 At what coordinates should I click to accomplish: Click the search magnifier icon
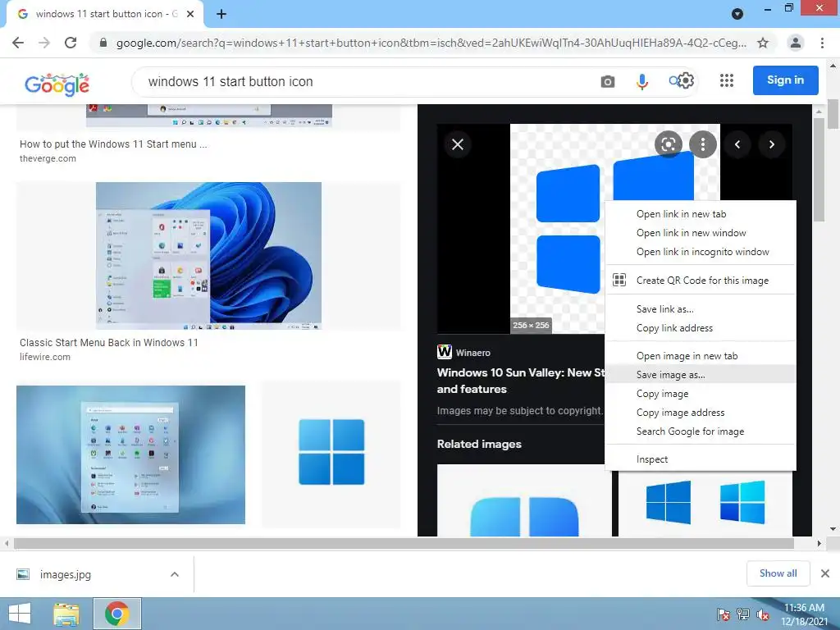coord(673,81)
